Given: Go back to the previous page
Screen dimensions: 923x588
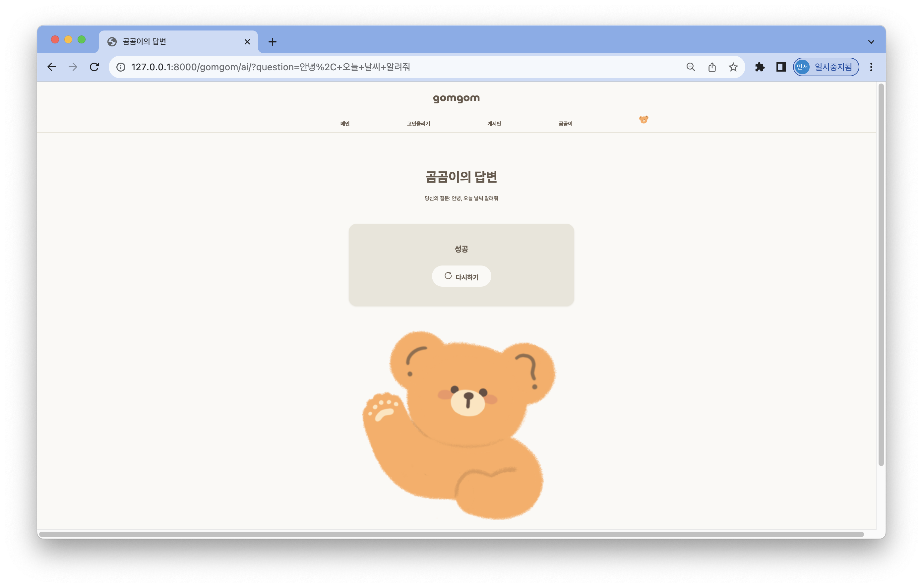Looking at the screenshot, I should click(x=52, y=67).
